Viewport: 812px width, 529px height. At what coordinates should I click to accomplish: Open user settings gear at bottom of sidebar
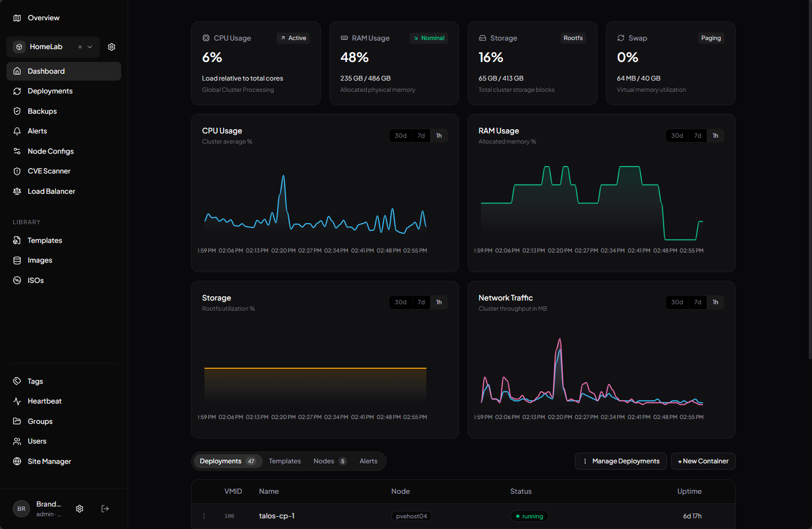pos(80,509)
